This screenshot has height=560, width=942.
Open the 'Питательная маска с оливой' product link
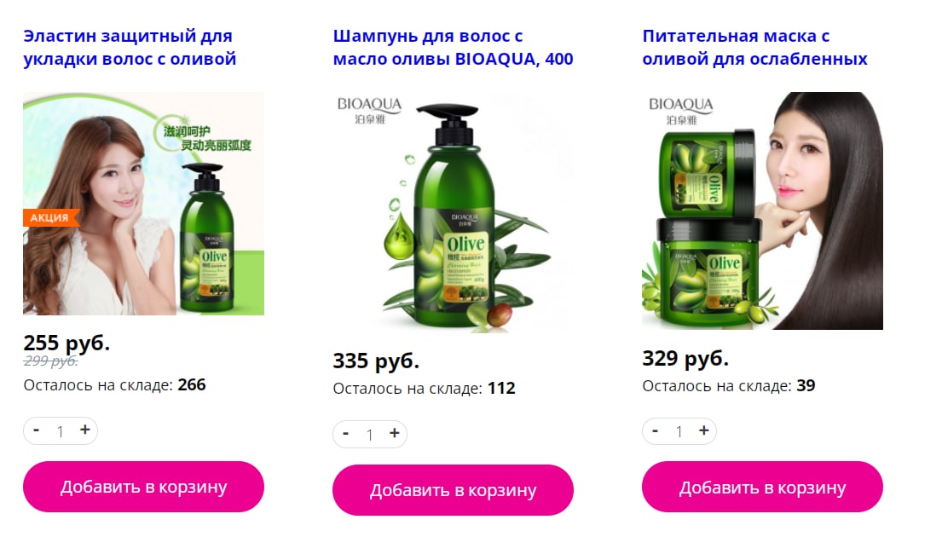coord(754,48)
